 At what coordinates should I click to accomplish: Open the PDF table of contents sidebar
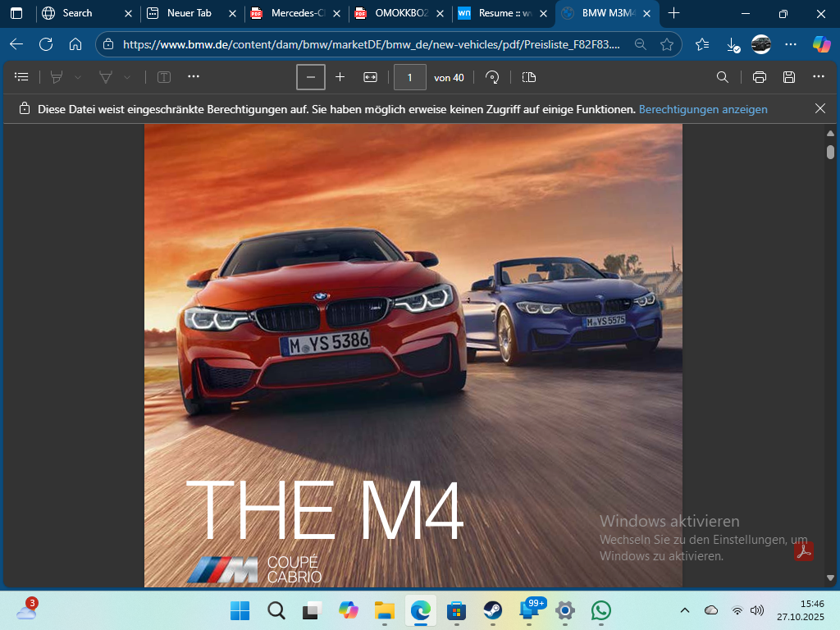click(x=22, y=77)
